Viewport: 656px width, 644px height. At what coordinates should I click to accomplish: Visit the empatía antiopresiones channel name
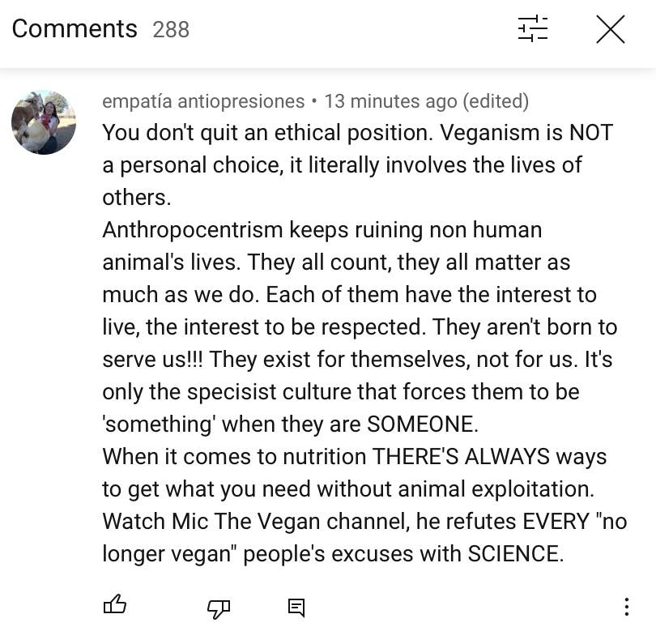pyautogui.click(x=203, y=102)
